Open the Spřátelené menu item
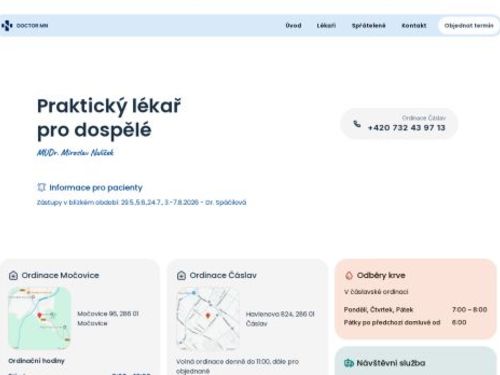Image resolution: width=500 pixels, height=375 pixels. pyautogui.click(x=368, y=26)
